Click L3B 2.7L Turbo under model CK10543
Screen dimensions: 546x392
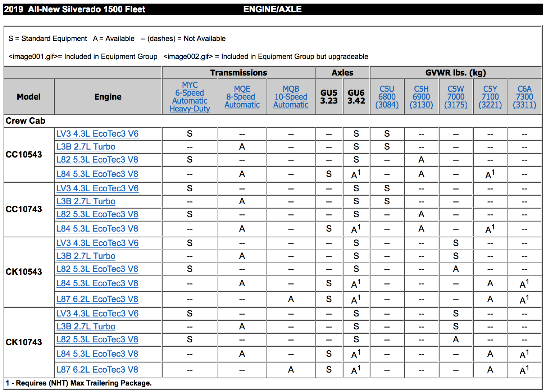coord(86,256)
